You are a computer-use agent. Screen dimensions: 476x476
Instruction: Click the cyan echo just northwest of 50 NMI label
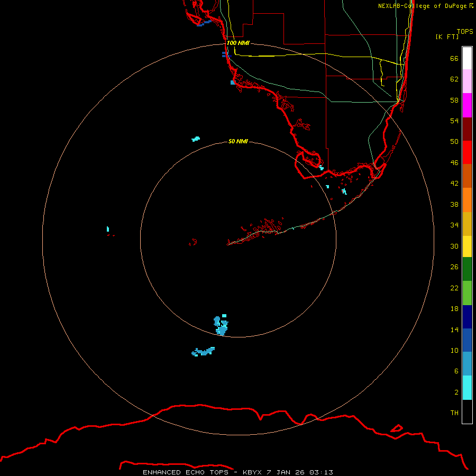[196, 139]
